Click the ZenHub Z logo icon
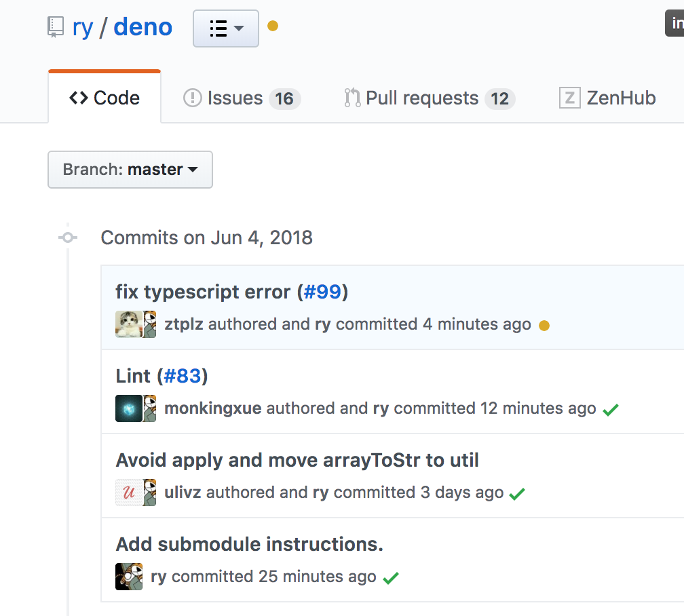Viewport: 684px width, 616px height. [x=570, y=98]
